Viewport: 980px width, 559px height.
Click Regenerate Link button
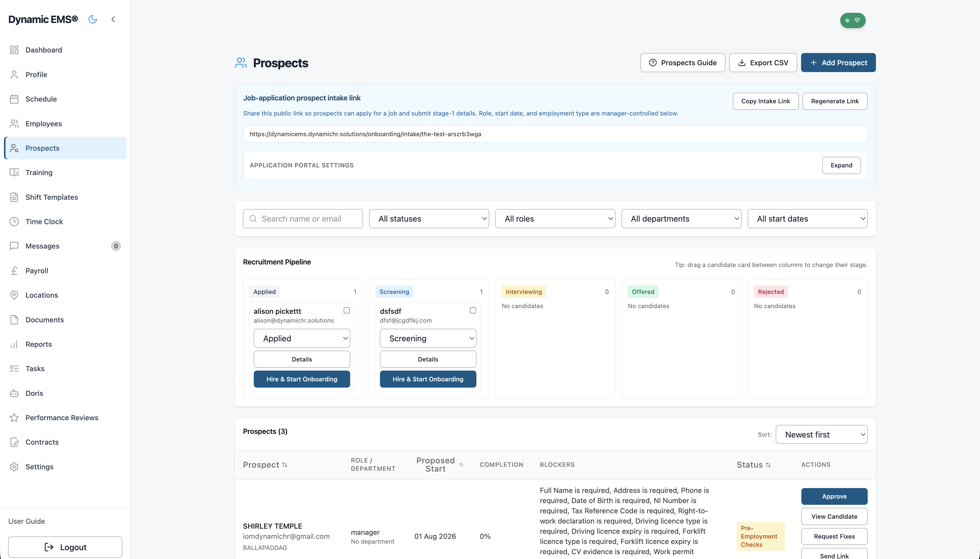click(835, 101)
